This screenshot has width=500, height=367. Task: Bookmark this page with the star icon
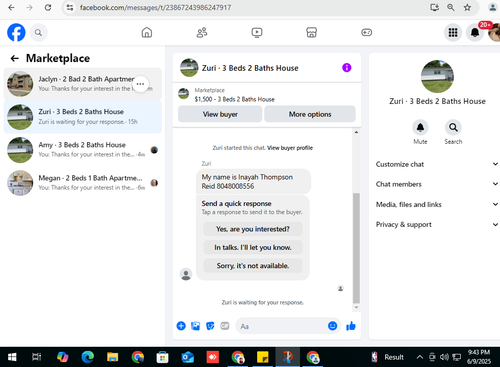click(x=467, y=7)
